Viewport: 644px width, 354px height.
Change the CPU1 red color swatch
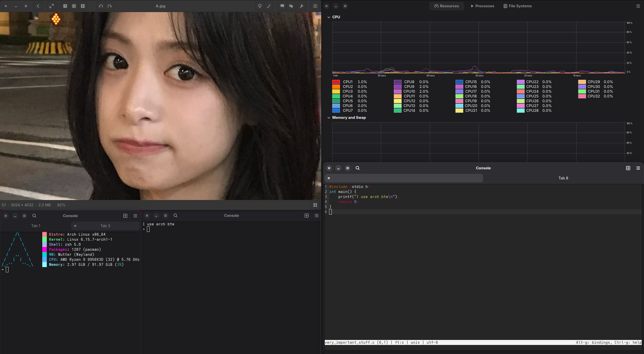(x=336, y=82)
